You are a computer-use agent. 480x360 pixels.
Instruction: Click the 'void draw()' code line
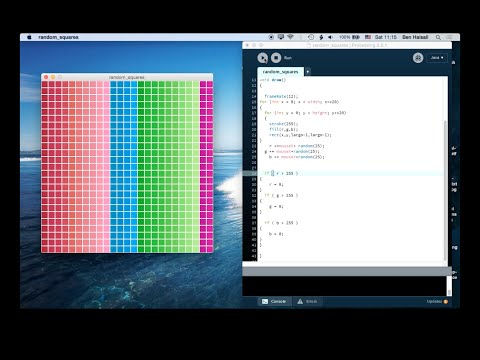(x=273, y=80)
